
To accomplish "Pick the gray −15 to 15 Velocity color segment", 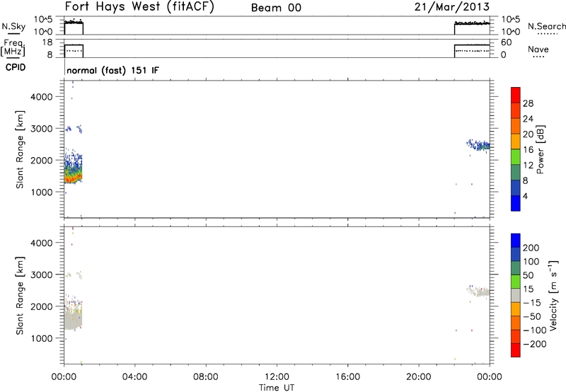I will coord(516,296).
